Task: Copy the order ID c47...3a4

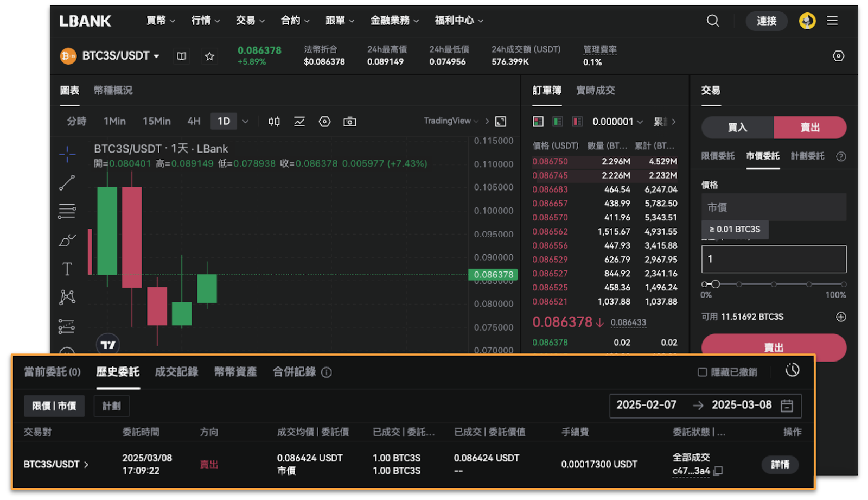Action: (718, 471)
